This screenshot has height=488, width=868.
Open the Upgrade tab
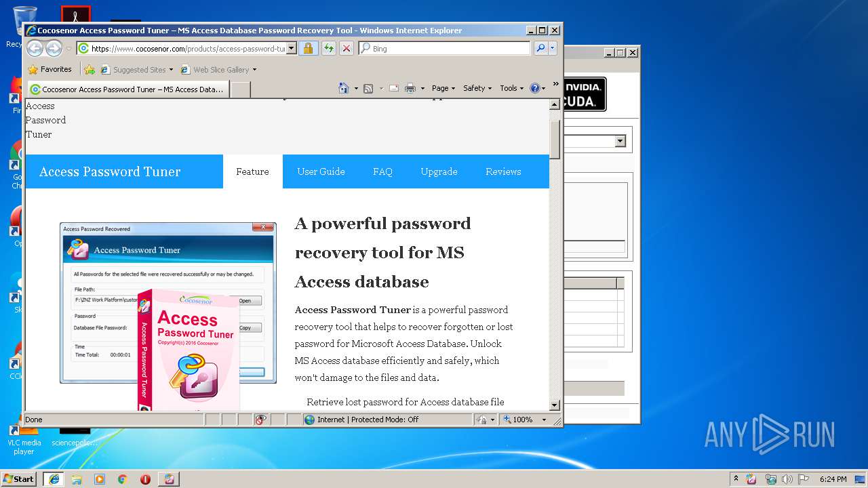[439, 171]
